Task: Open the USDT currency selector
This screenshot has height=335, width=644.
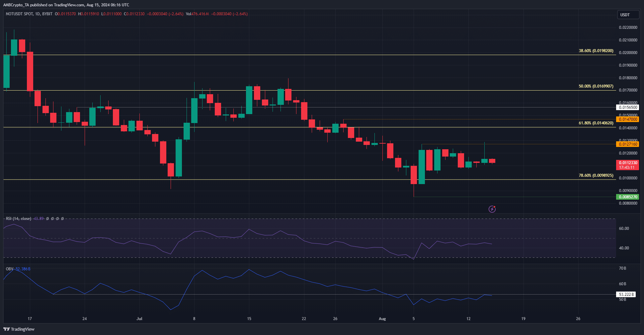Action: (x=628, y=15)
